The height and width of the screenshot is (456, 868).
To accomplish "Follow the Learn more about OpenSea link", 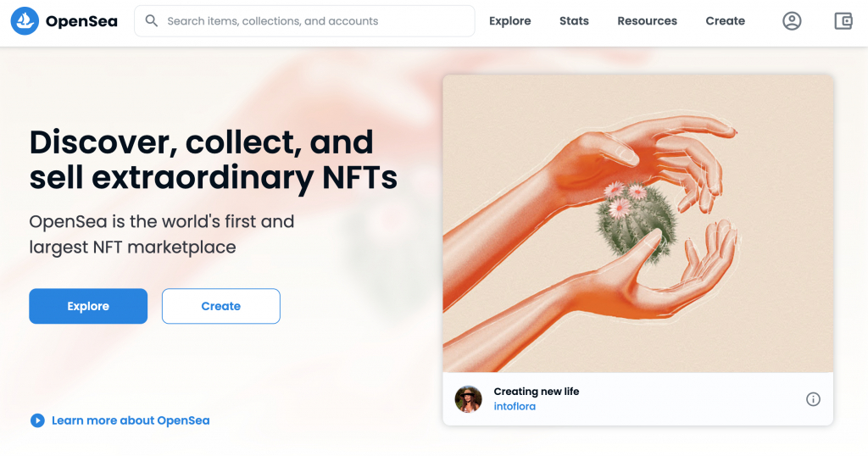I will click(x=131, y=420).
